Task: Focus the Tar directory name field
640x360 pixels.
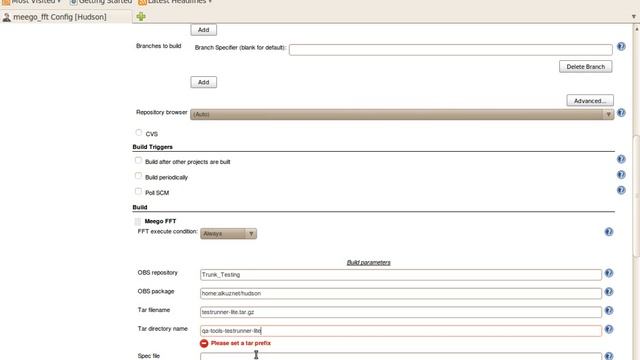Action: pyautogui.click(x=401, y=331)
